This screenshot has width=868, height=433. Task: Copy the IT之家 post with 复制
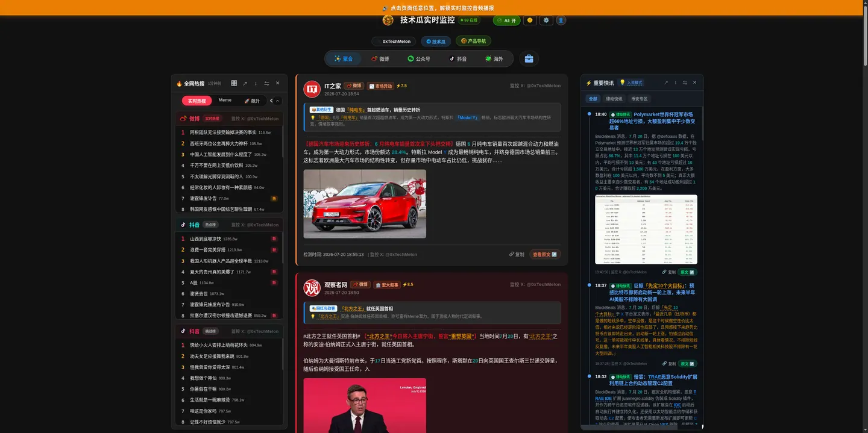point(517,255)
